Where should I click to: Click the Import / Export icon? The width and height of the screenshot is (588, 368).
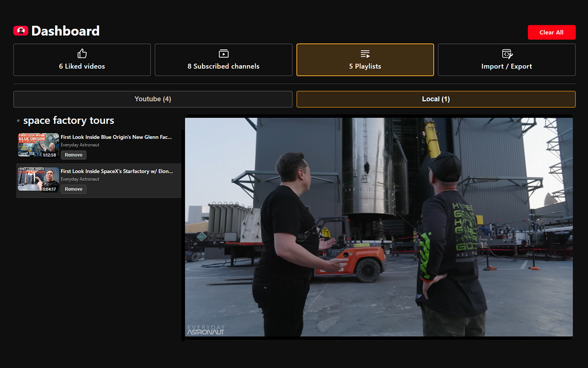coord(507,53)
